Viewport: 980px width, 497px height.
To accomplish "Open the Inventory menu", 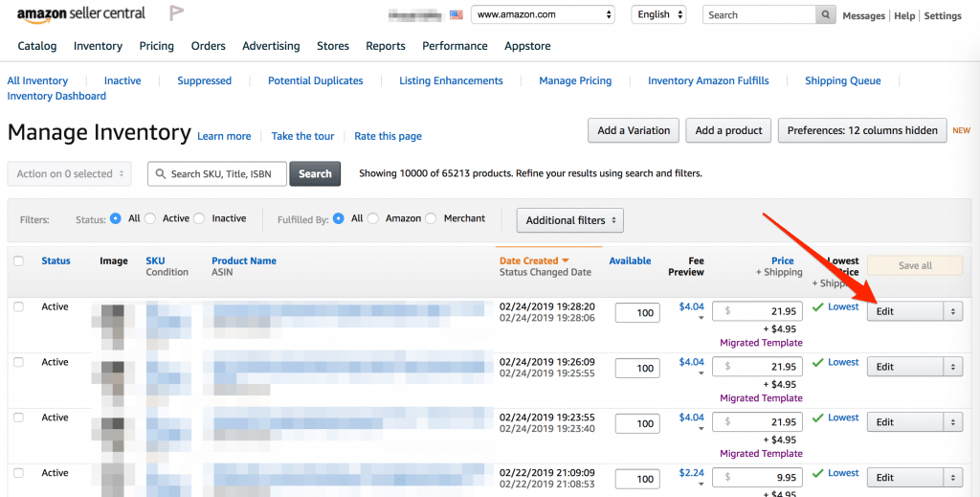I will click(x=98, y=46).
